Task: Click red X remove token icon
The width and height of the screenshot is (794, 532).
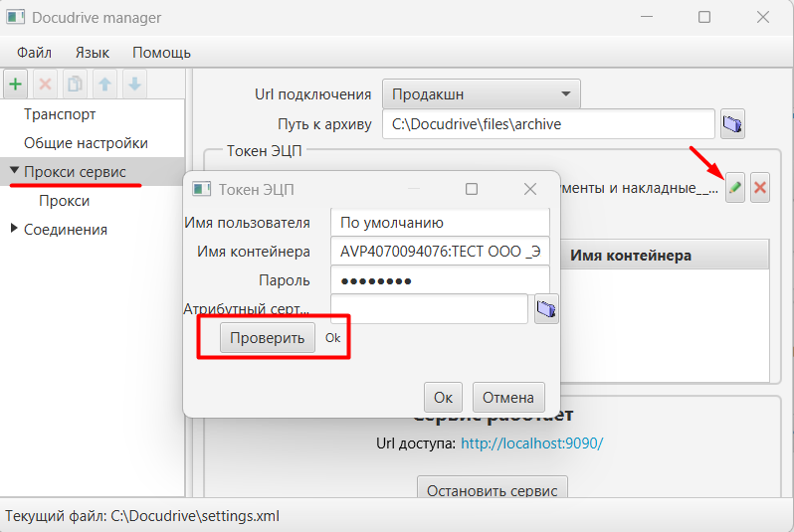Action: [760, 188]
